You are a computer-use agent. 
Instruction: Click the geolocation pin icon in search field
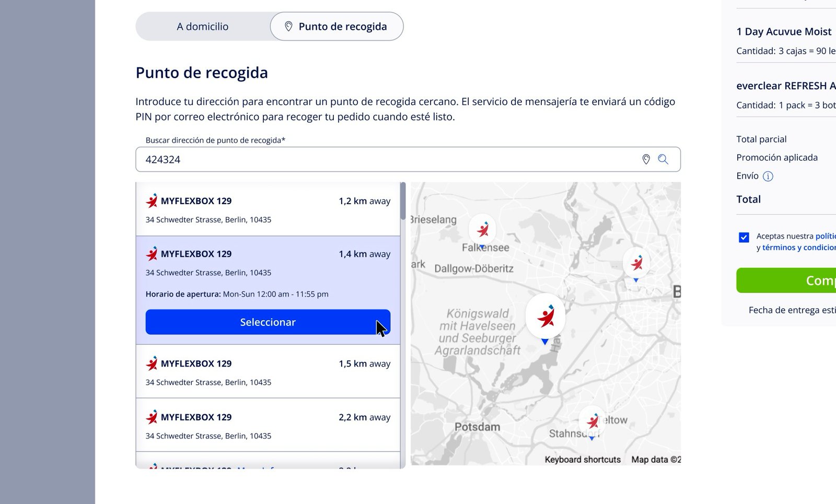coord(646,159)
